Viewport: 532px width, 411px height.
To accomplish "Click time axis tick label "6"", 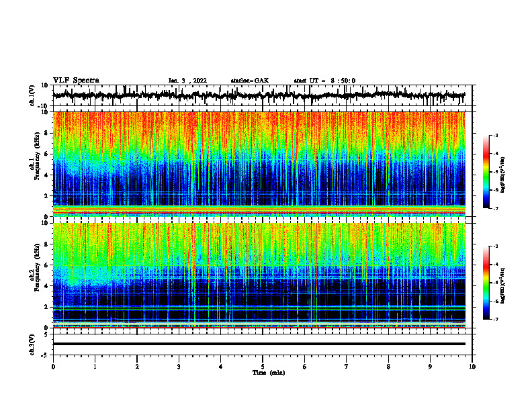I will point(305,367).
